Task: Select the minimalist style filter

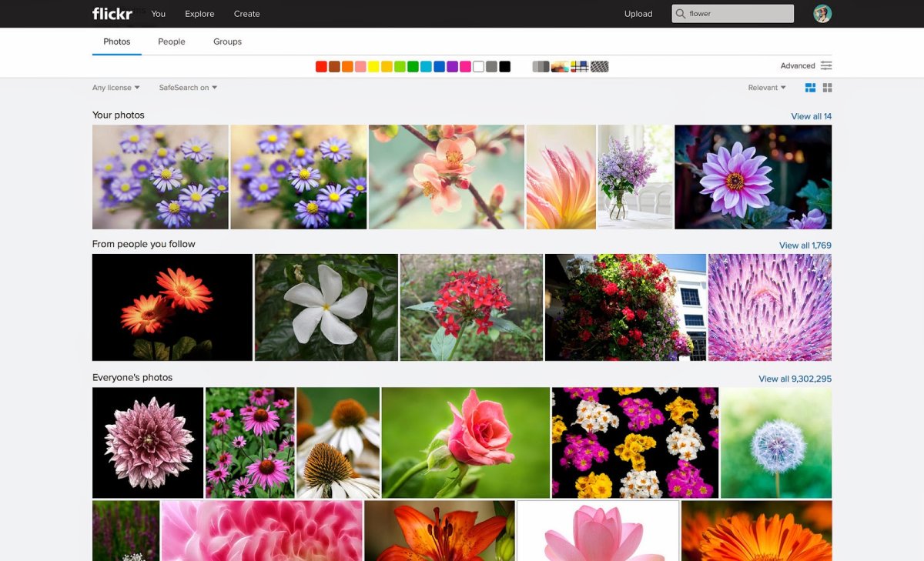Action: 580,67
